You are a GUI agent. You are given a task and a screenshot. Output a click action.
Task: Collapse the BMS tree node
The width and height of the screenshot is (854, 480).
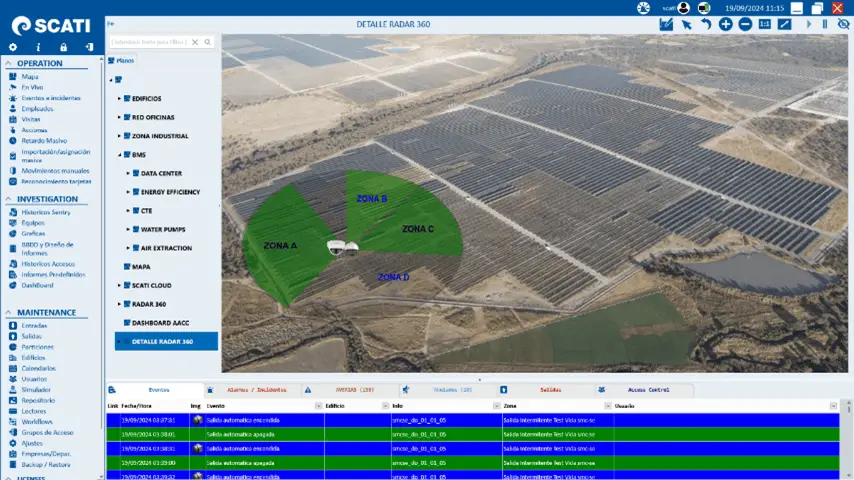[119, 155]
